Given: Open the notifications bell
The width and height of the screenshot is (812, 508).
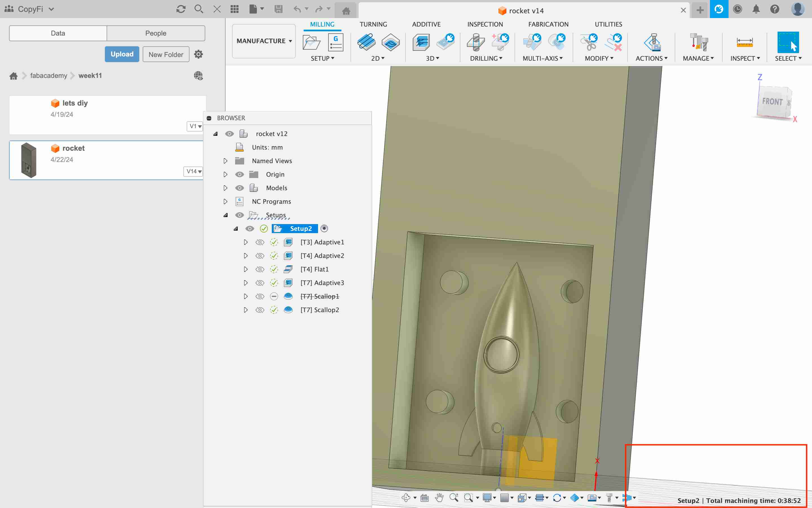Looking at the screenshot, I should [756, 9].
